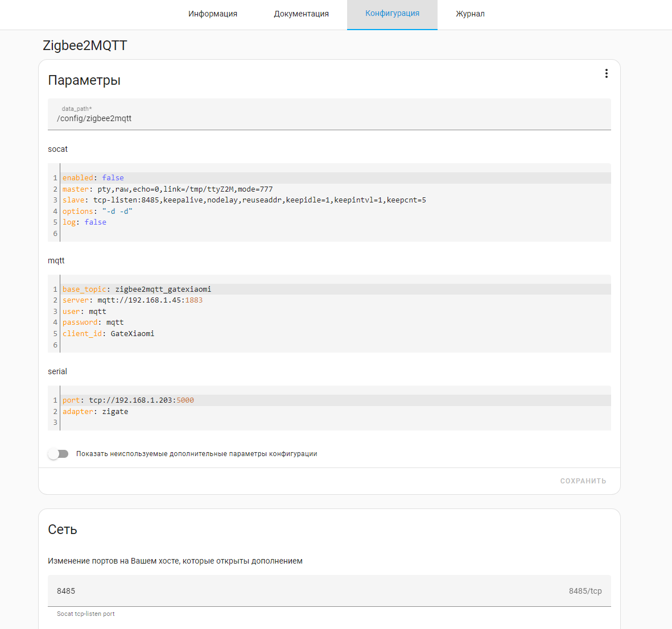Click the 8485 port number field
Image resolution: width=672 pixels, height=629 pixels.
coord(329,591)
